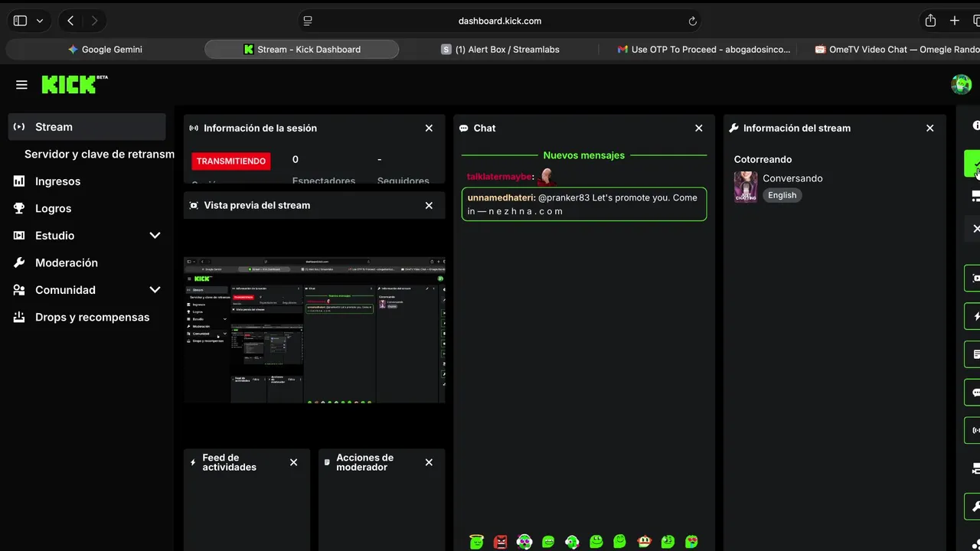Click the Nuevos mensajes divider label
The height and width of the screenshot is (551, 980).
pyautogui.click(x=583, y=155)
